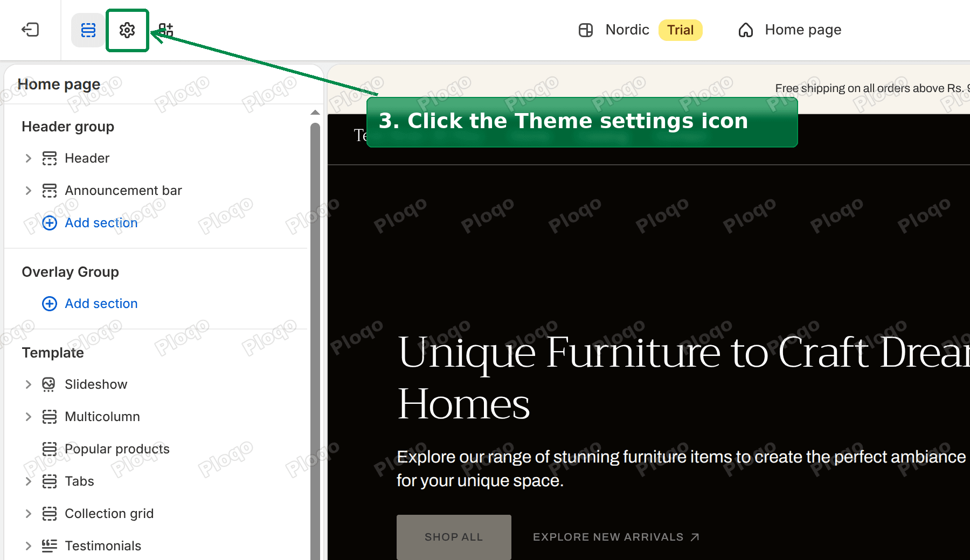Expand the Multicolumn section
Viewport: 970px width, 560px height.
pyautogui.click(x=29, y=417)
